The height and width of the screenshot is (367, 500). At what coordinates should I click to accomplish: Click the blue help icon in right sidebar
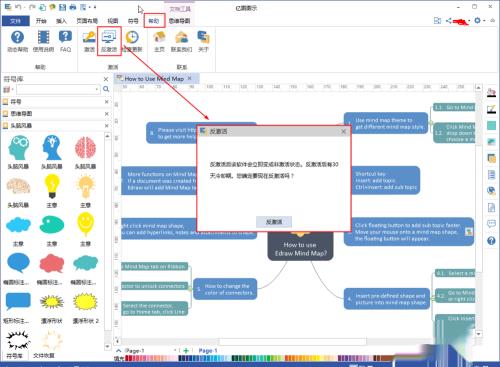coord(491,240)
